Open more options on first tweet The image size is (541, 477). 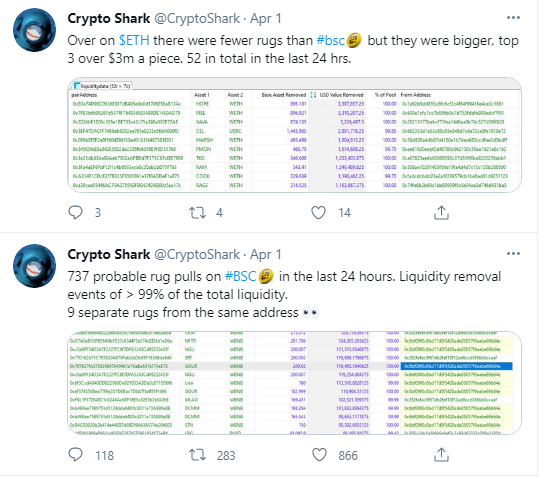coord(513,18)
